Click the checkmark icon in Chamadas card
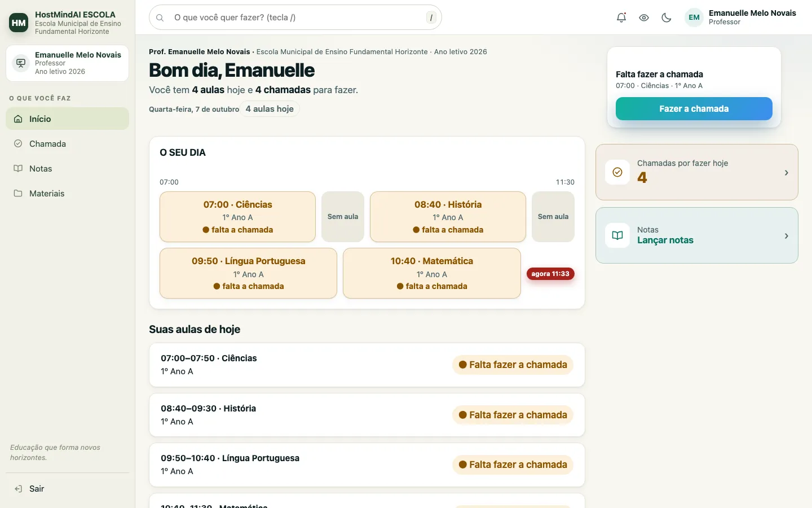 point(617,172)
